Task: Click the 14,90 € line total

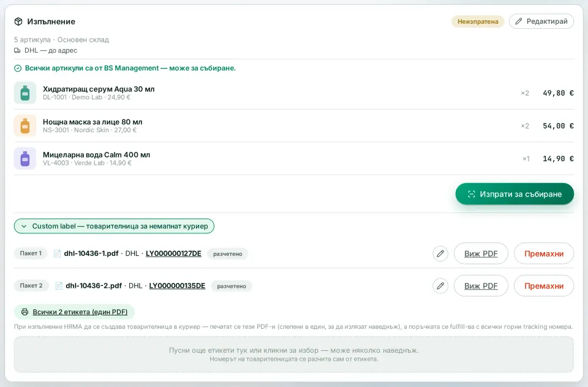Action: coord(558,159)
